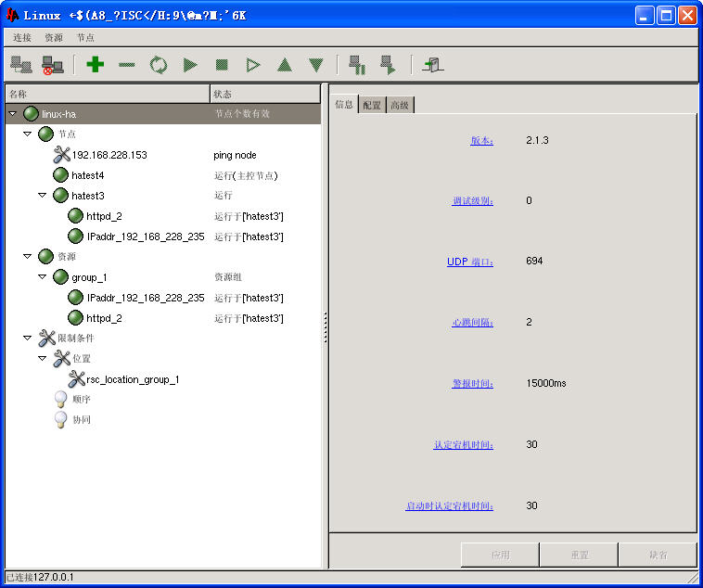Click the connect to cluster toolbar icon
Screen dimensions: 703x588
point(20,65)
